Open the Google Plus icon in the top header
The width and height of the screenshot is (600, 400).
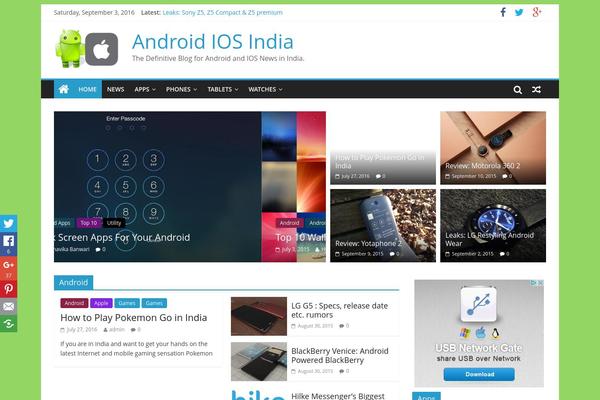pyautogui.click(x=536, y=12)
